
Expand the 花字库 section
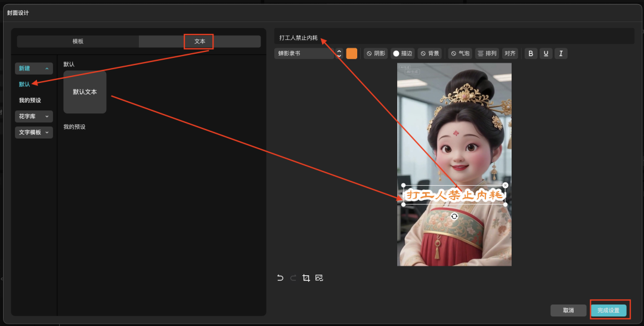(x=33, y=116)
